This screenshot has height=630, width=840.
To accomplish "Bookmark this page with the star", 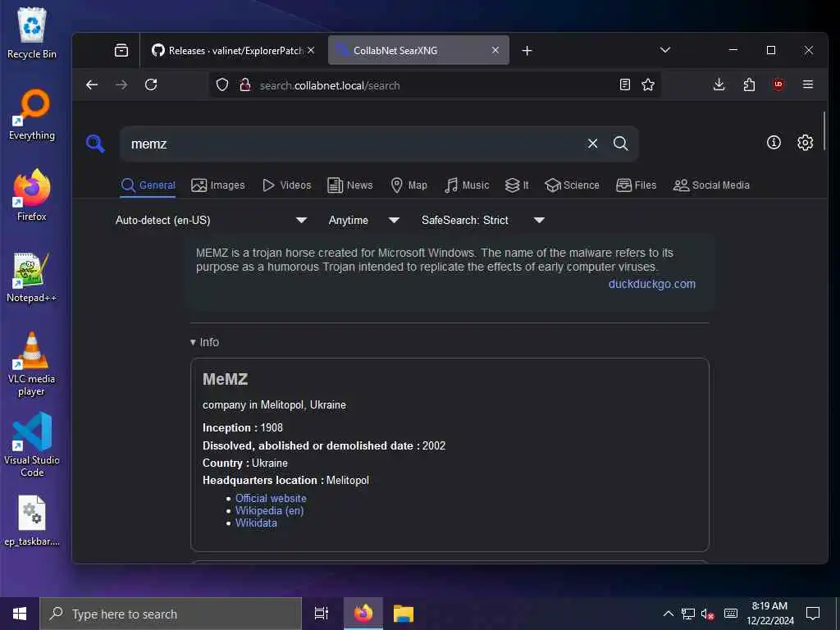I will click(648, 84).
